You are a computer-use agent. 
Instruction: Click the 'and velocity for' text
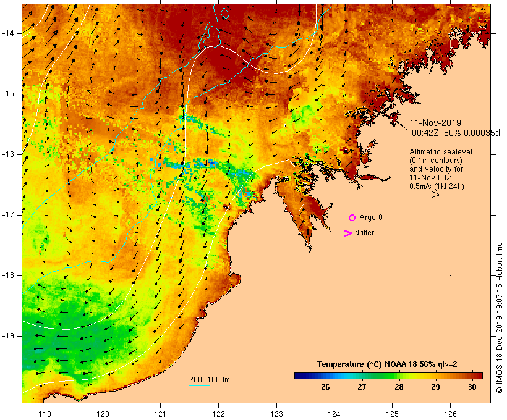[436, 169]
